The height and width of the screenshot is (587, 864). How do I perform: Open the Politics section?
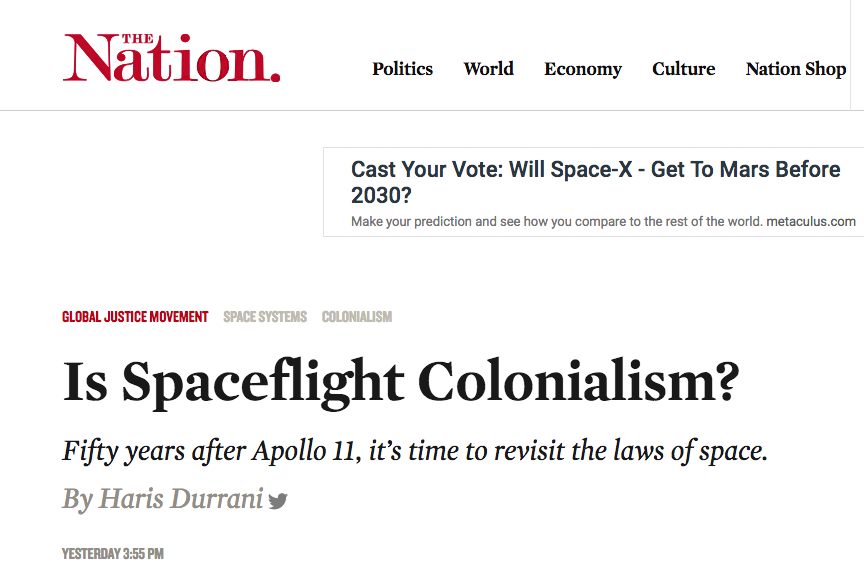click(402, 69)
